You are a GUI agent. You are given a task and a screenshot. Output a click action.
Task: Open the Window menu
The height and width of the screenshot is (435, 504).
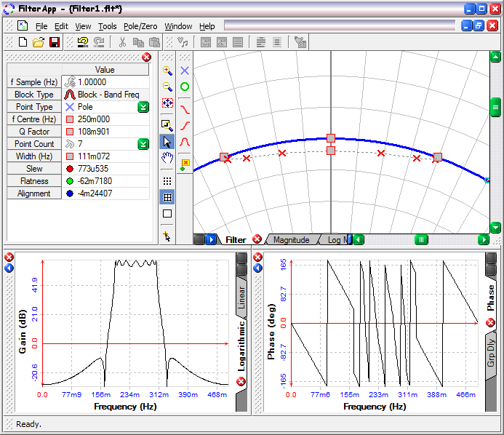(178, 26)
